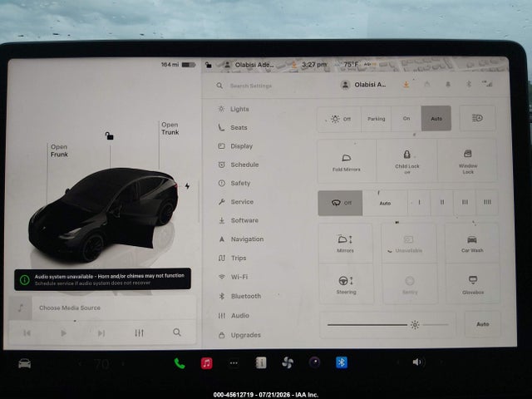The width and height of the screenshot is (532, 399).
Task: Open the Lights settings menu
Action: click(234, 109)
